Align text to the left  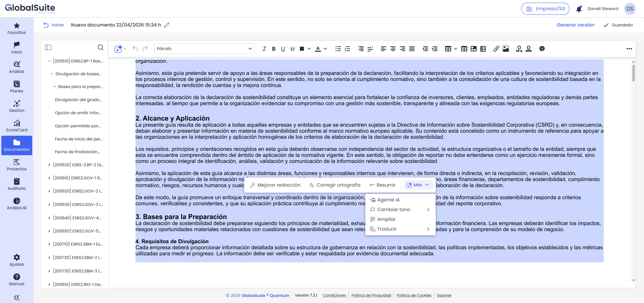384,49
